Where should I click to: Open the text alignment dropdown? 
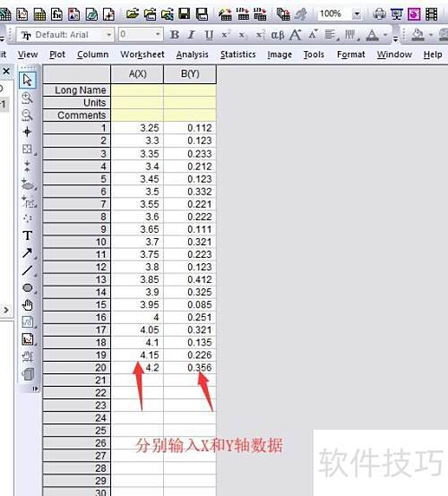(x=332, y=35)
